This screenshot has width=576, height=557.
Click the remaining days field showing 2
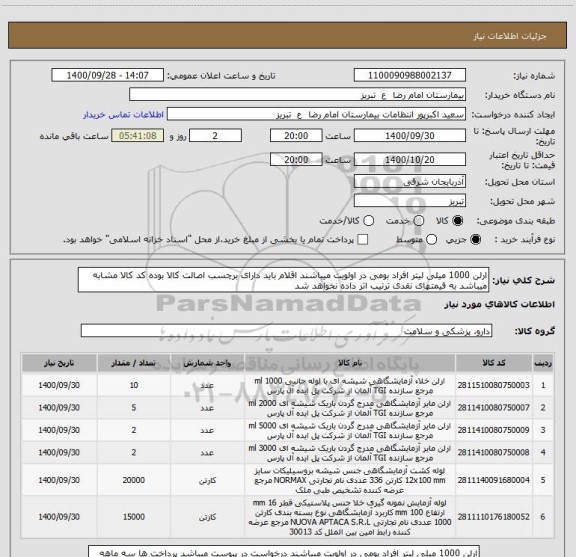pos(215,136)
